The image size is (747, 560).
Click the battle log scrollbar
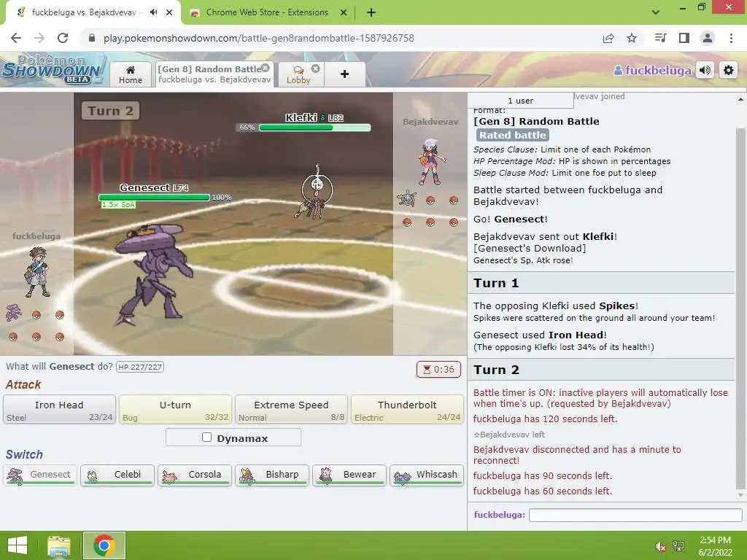(x=740, y=308)
